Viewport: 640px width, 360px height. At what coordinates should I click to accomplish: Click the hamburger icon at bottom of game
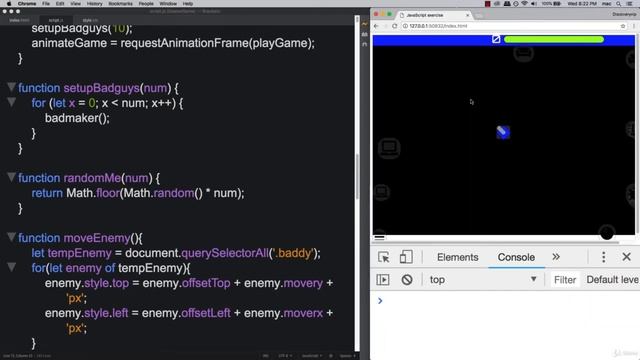point(379,237)
